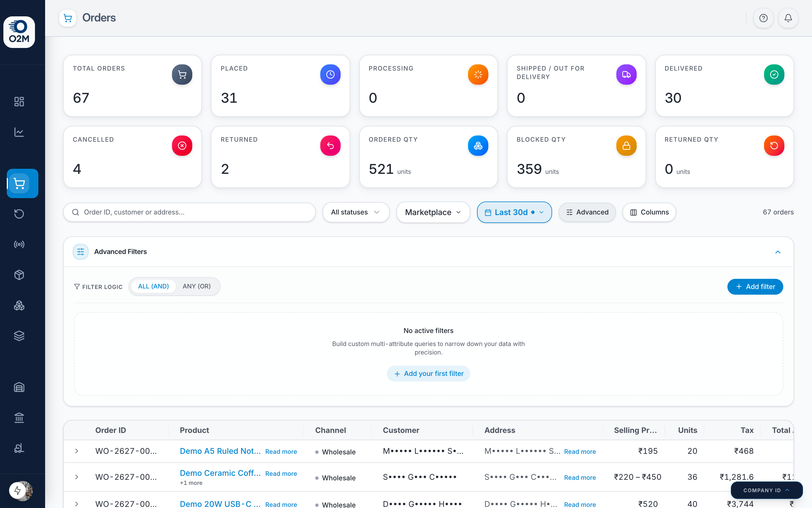The image size is (812, 508).
Task: Click the O2M logo in sidebar
Action: coord(19,32)
